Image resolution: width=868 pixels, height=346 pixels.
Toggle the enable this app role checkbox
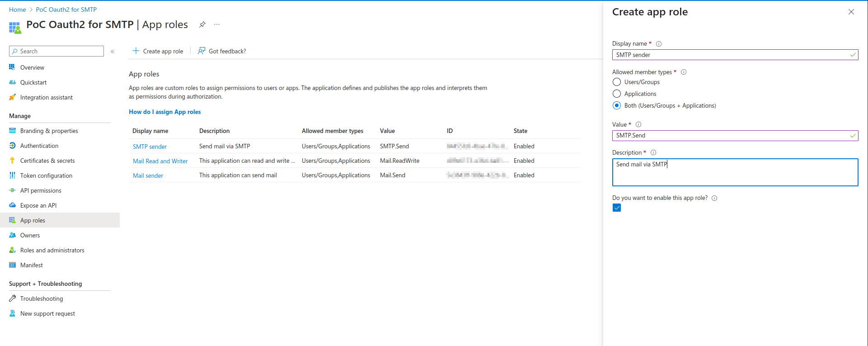(x=617, y=208)
